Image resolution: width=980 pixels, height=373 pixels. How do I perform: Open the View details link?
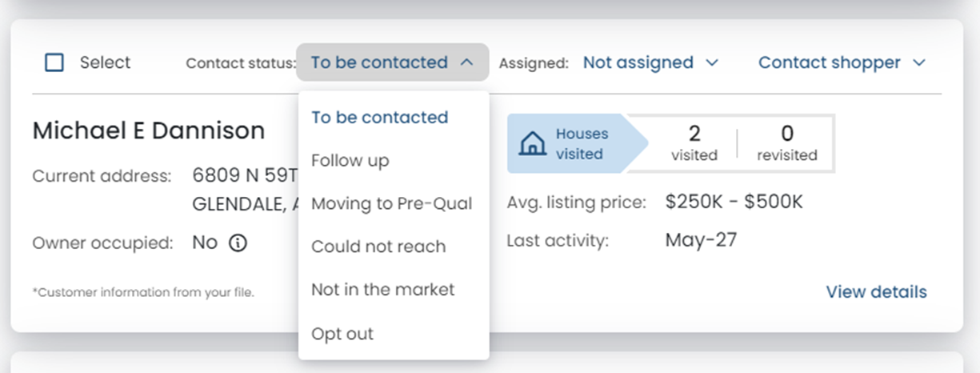coord(876,292)
